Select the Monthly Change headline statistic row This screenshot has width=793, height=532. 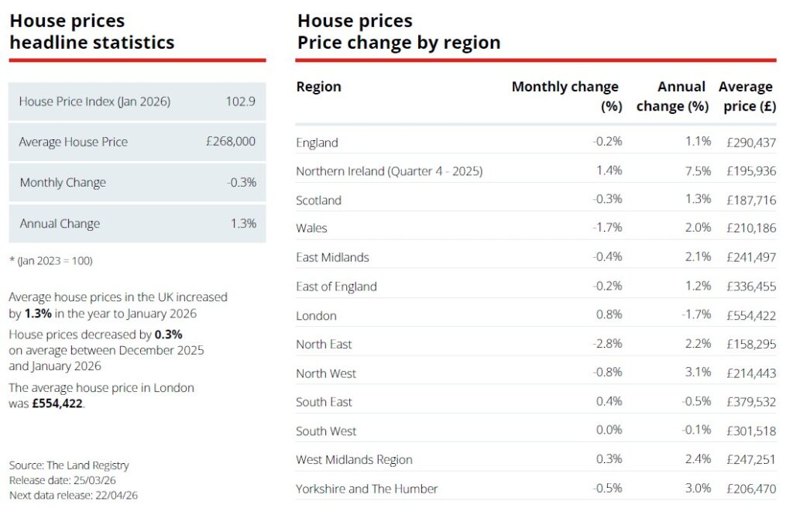pos(137,183)
